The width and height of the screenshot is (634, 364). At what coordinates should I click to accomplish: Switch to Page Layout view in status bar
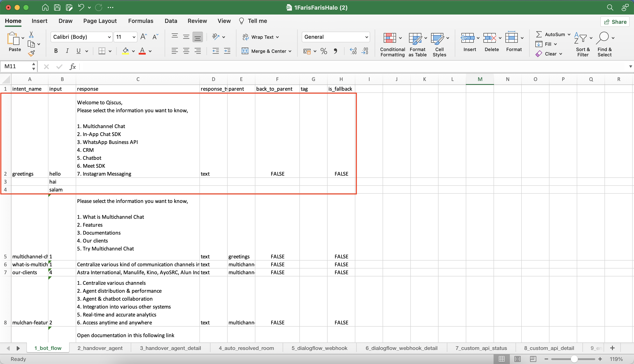click(x=517, y=359)
